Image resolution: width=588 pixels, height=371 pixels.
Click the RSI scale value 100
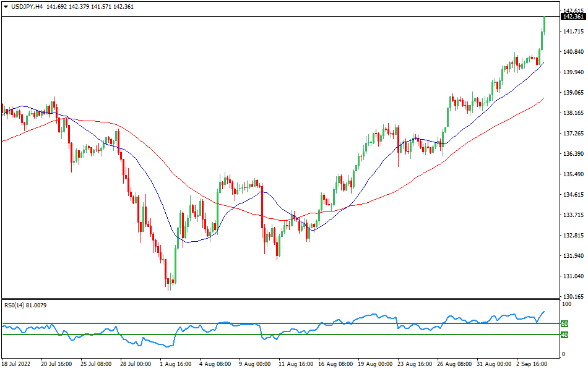coord(566,304)
